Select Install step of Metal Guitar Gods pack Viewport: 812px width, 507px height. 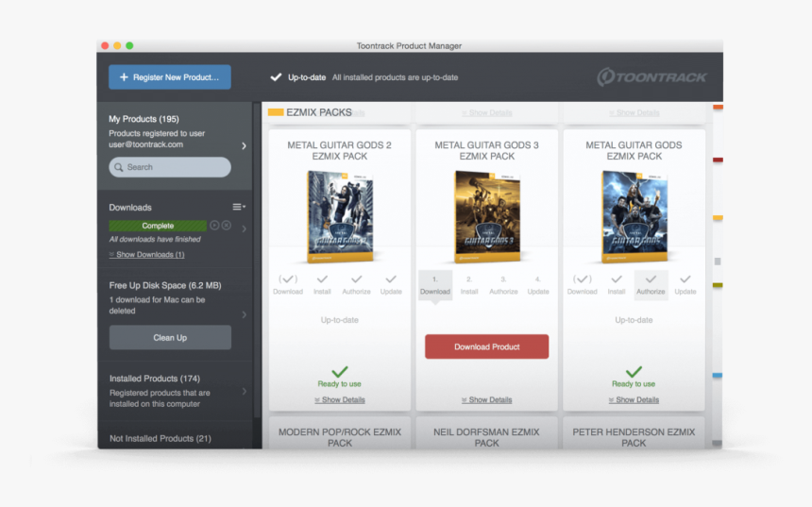click(x=617, y=285)
